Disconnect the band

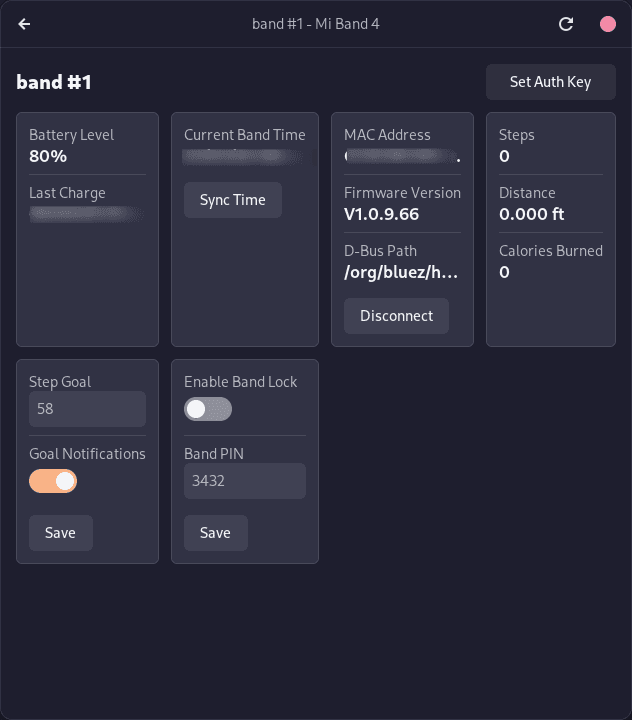tap(396, 316)
